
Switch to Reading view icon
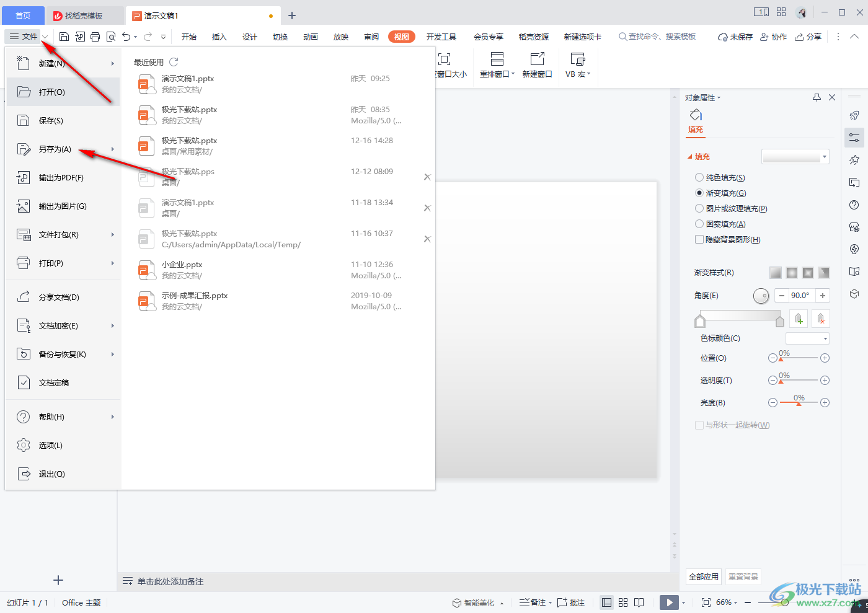tap(639, 602)
